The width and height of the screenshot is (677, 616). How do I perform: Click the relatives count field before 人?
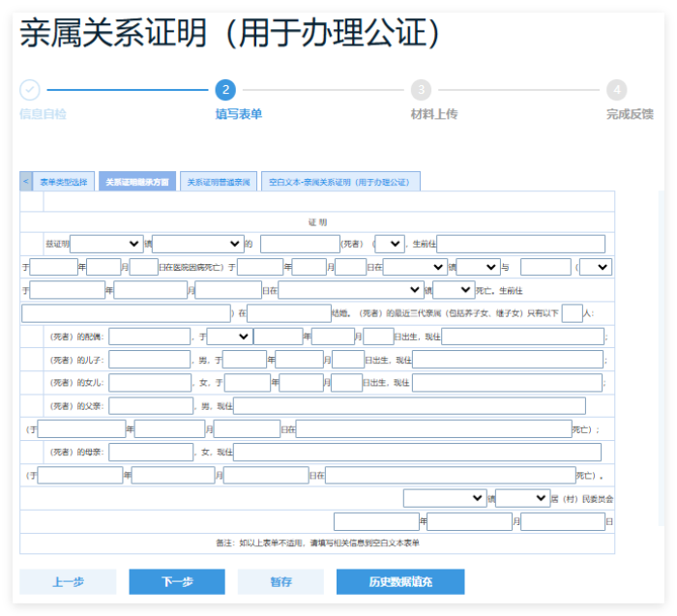(x=572, y=313)
